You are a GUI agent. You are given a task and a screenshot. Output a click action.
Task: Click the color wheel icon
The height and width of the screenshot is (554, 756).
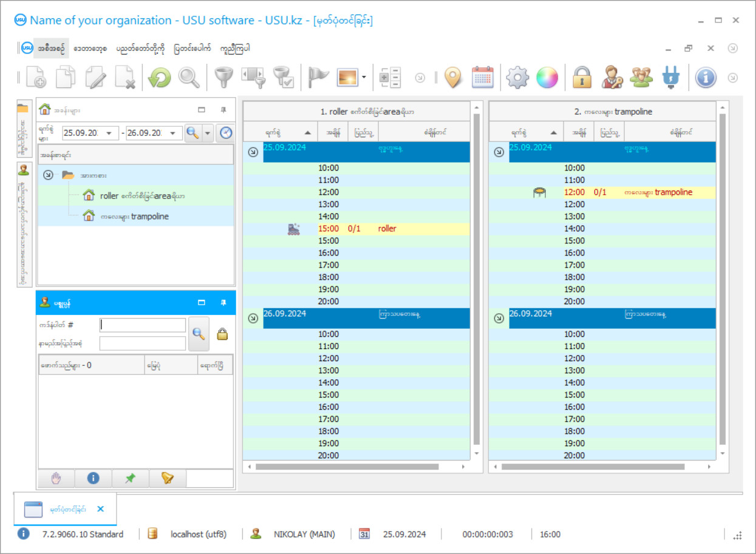point(547,78)
